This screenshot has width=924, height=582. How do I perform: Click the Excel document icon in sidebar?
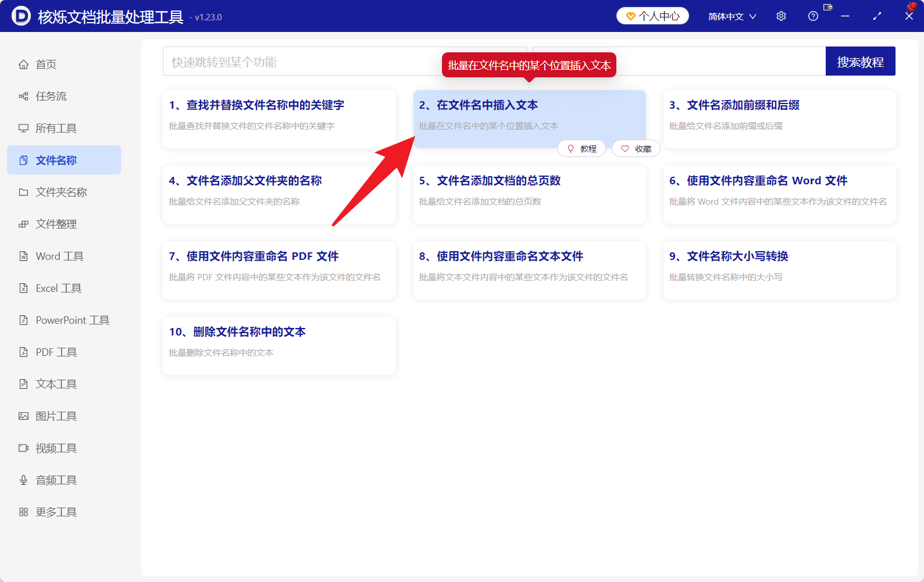pyautogui.click(x=23, y=288)
